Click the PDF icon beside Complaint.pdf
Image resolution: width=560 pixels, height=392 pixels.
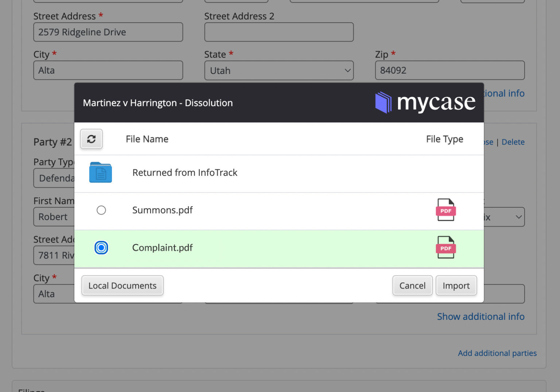tap(446, 248)
